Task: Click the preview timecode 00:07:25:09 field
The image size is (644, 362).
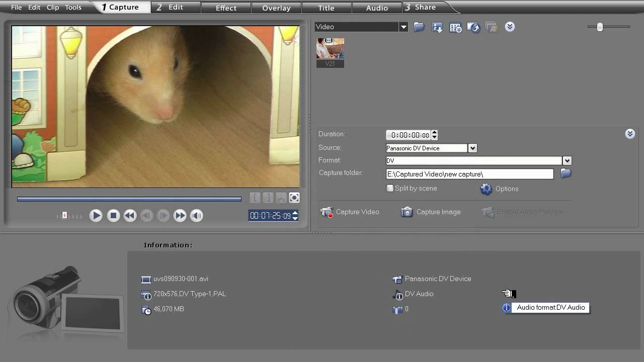Action: [270, 216]
